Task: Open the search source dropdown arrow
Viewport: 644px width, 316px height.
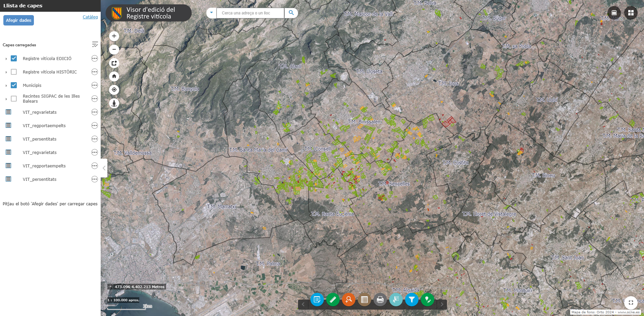Action: (x=211, y=13)
